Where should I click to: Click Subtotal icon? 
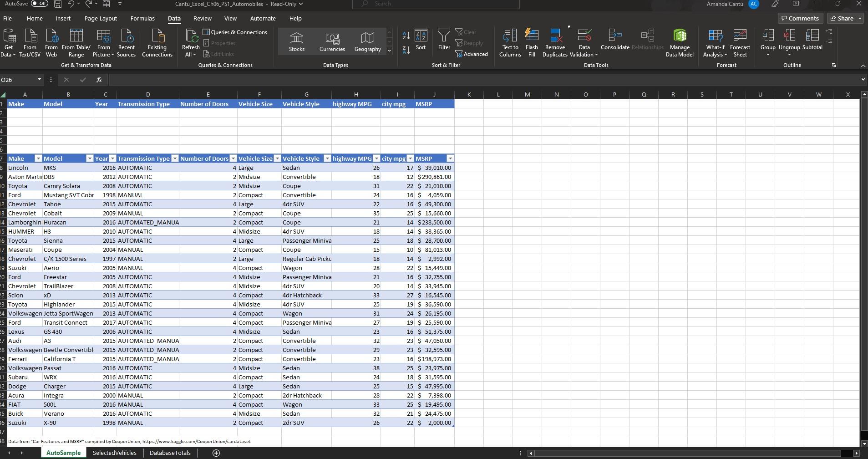tap(812, 40)
